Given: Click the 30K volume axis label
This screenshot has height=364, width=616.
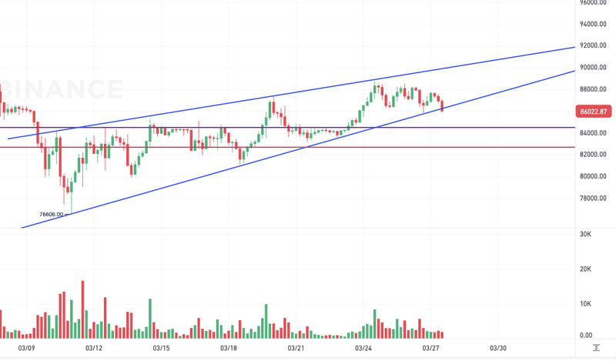Looking at the screenshot, I should point(585,234).
